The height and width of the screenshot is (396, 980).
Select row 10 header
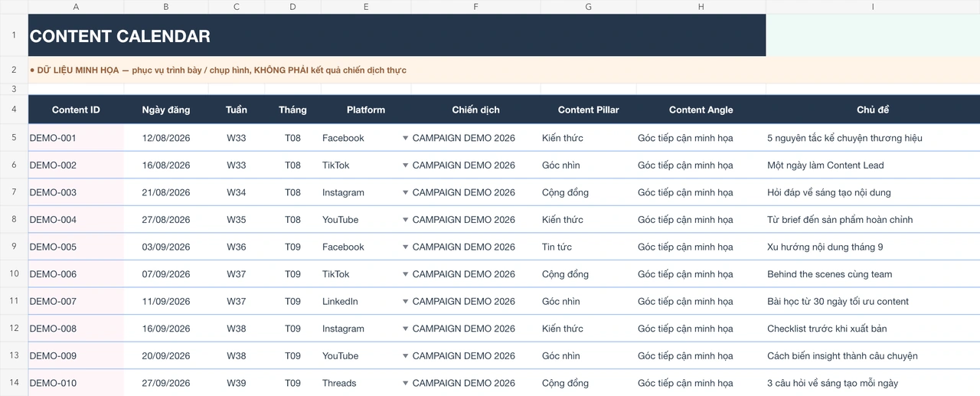pos(14,274)
